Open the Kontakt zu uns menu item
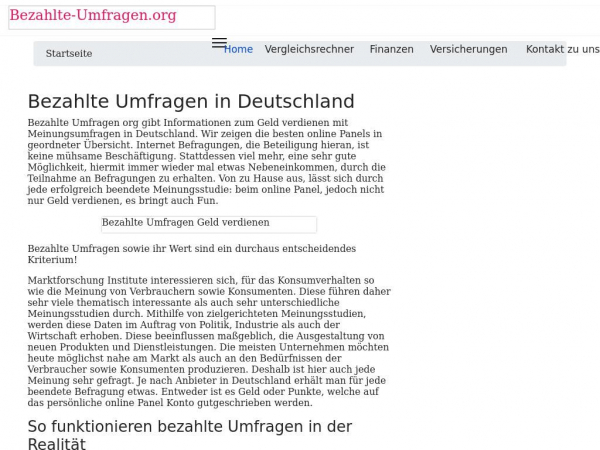The height and width of the screenshot is (450, 600). tap(562, 49)
